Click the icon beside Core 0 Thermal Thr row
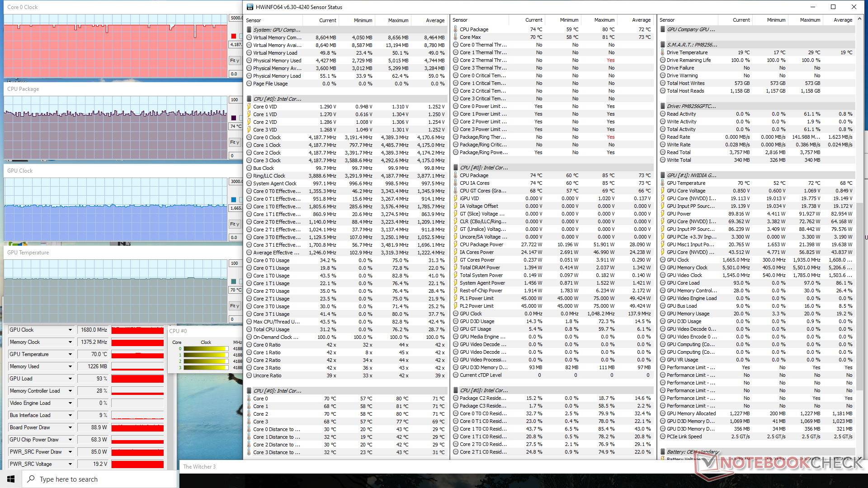The image size is (868, 488). pos(456,45)
